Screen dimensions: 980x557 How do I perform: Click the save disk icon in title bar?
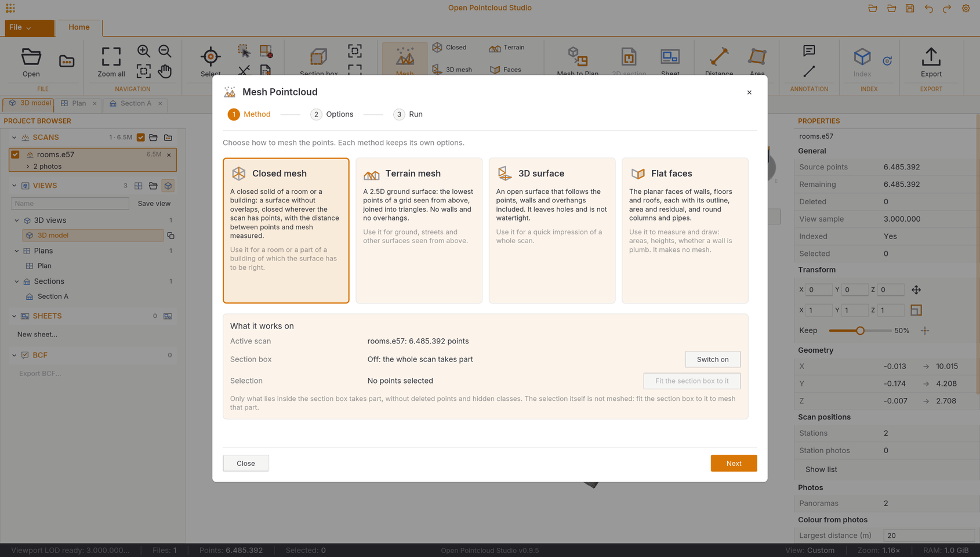910,8
